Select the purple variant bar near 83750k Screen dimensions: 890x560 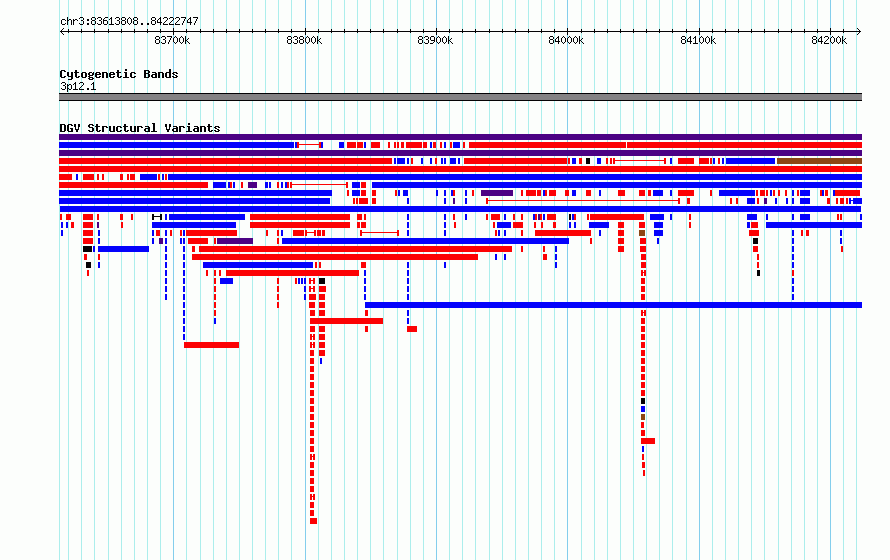pyautogui.click(x=235, y=241)
